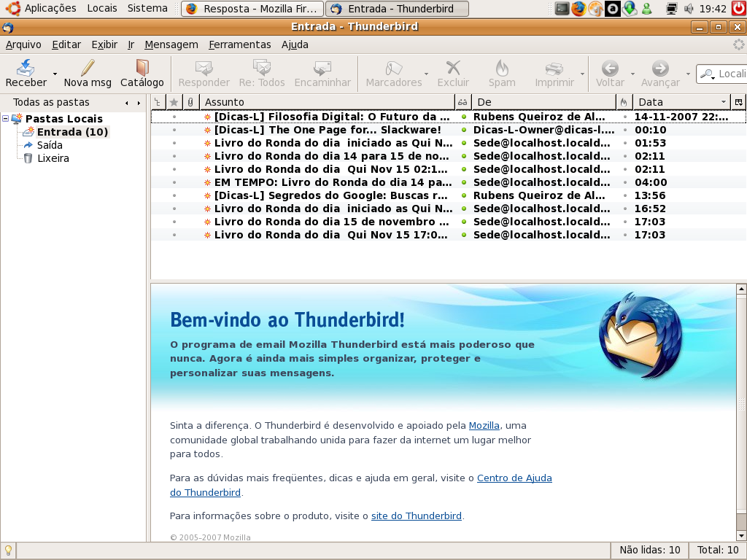Toggle star on the Filosofia Digital message
The height and width of the screenshot is (560, 747).
point(174,117)
